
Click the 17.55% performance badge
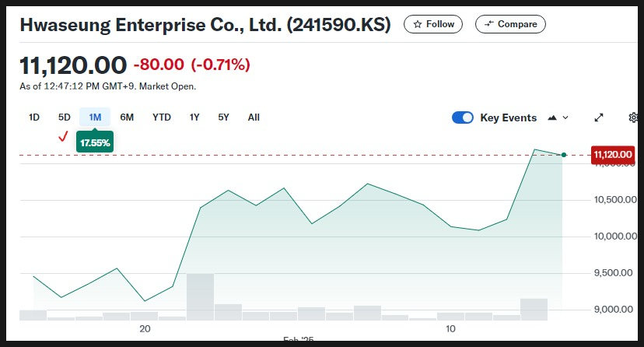click(x=95, y=142)
